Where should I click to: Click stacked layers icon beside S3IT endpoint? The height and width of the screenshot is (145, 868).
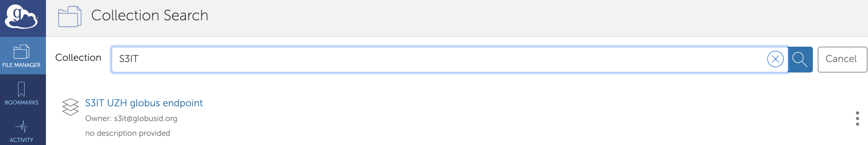pyautogui.click(x=70, y=107)
